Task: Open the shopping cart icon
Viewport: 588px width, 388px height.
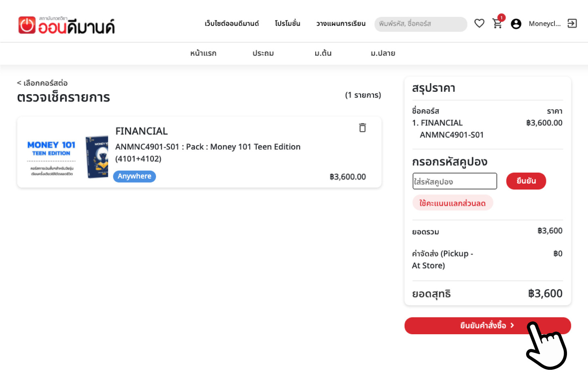Action: [497, 24]
